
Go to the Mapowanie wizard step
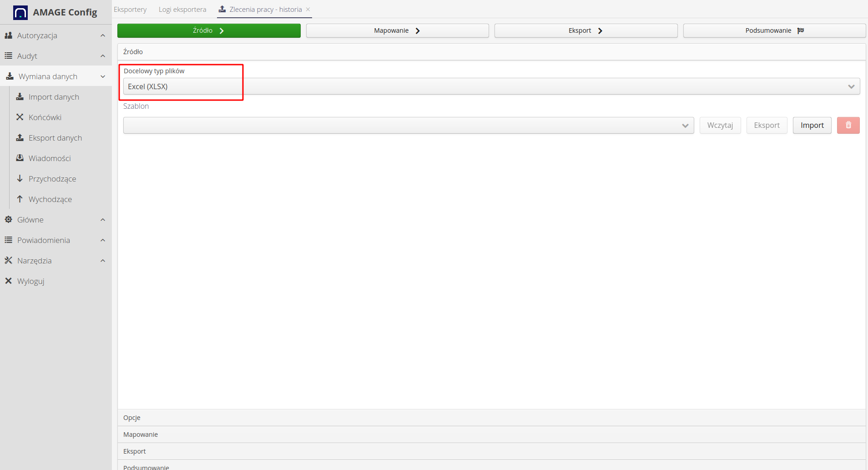click(397, 30)
